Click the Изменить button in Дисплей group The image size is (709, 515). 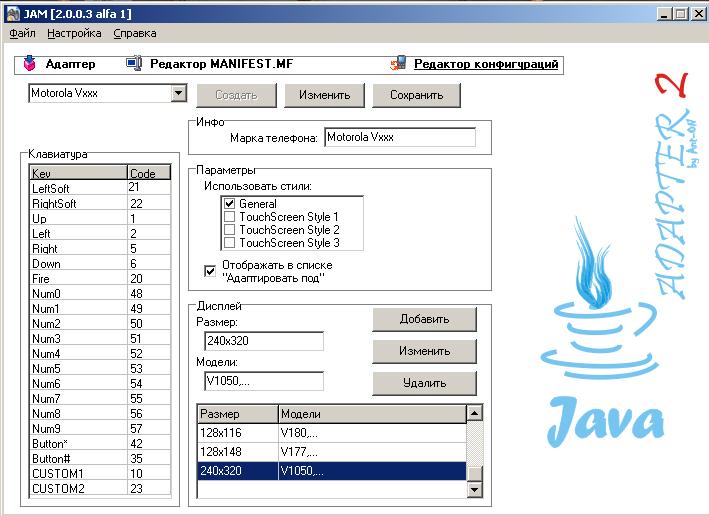coord(424,351)
